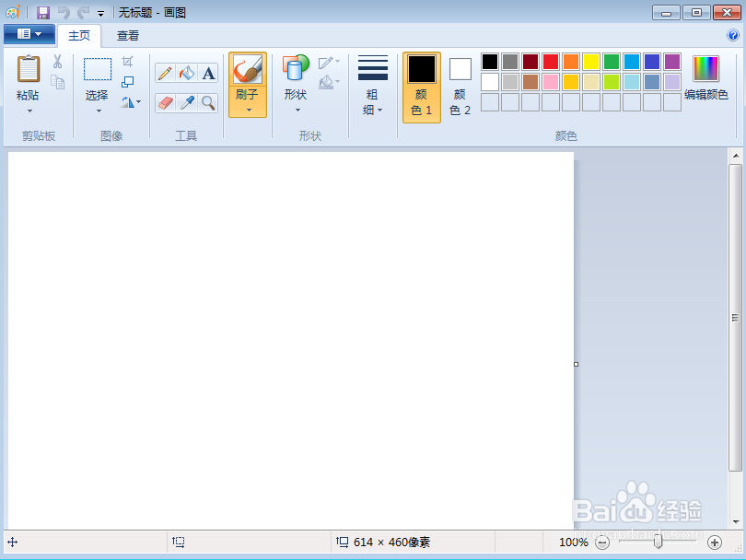Screen dimensions: 746x560
Task: Click the scroll down arrow
Action: tap(736, 522)
